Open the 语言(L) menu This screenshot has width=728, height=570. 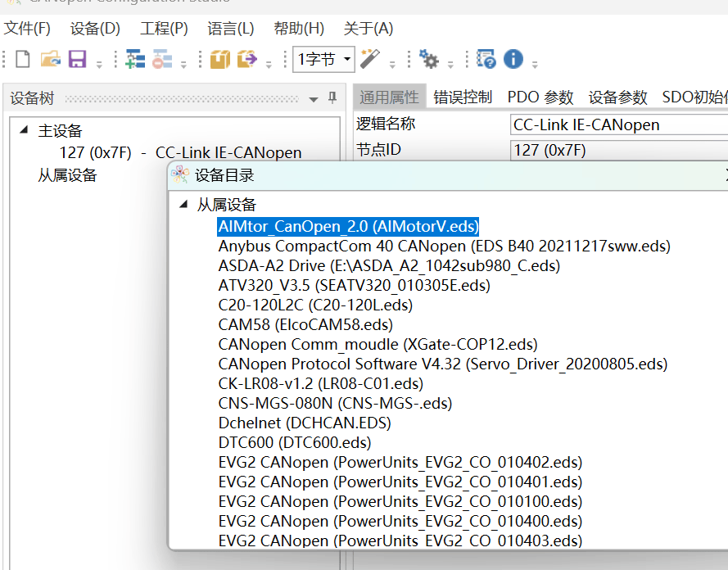231,29
